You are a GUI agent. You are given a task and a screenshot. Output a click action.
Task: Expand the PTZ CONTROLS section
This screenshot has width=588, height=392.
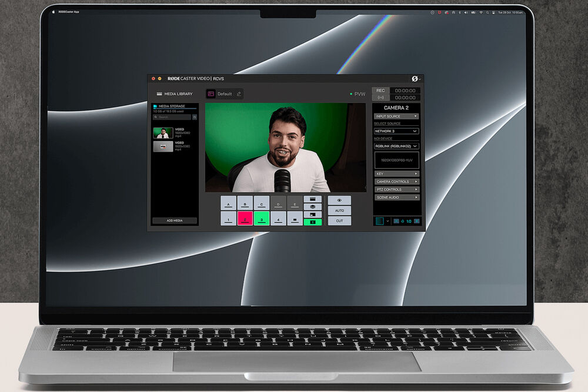click(396, 190)
